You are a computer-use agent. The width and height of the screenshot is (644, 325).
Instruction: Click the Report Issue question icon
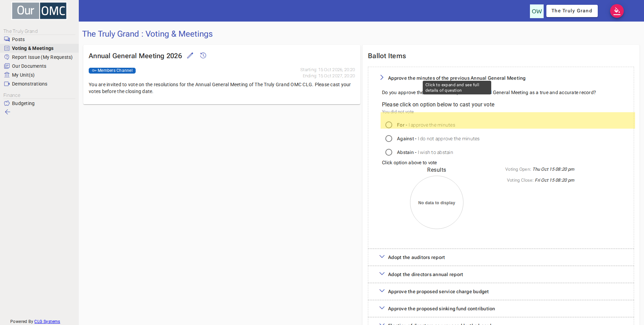[x=7, y=57]
